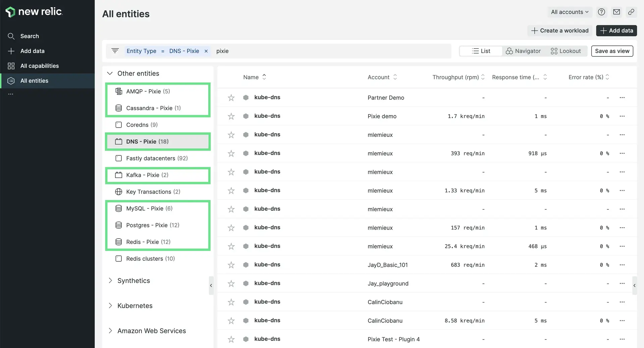Expand the Synthetics section
The width and height of the screenshot is (644, 348).
pos(110,281)
